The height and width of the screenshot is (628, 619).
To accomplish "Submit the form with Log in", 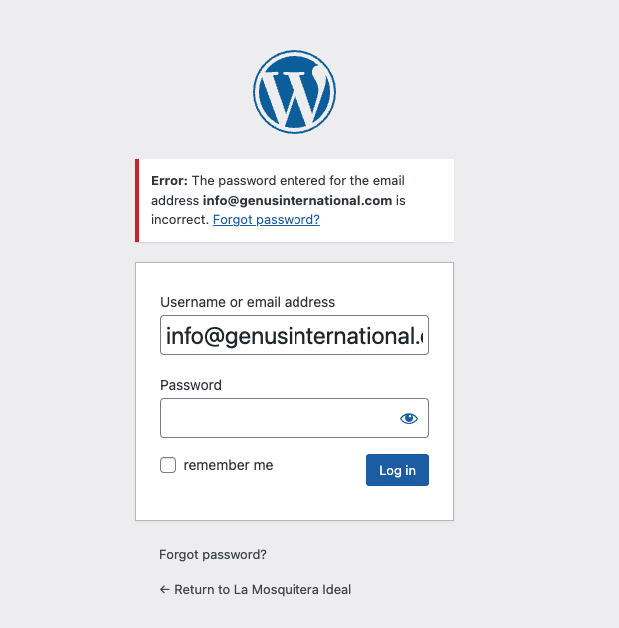I will 397,470.
